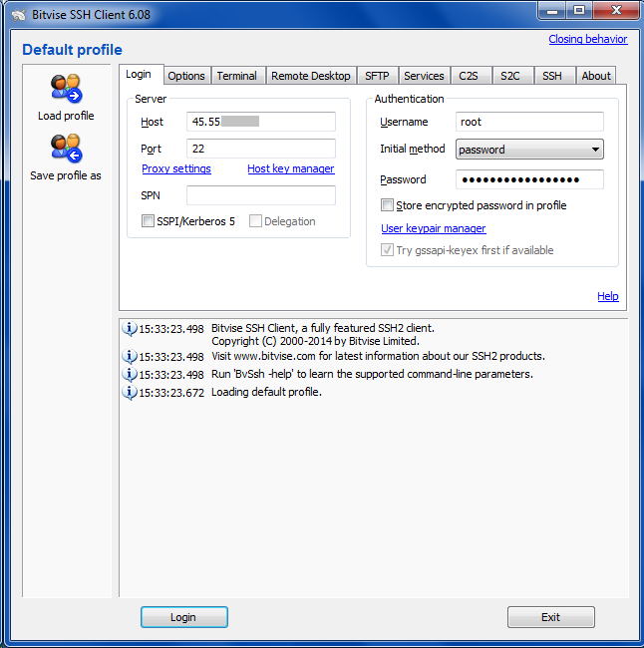Open the Load profile icon
Viewport: 644px width, 648px height.
pos(66,89)
